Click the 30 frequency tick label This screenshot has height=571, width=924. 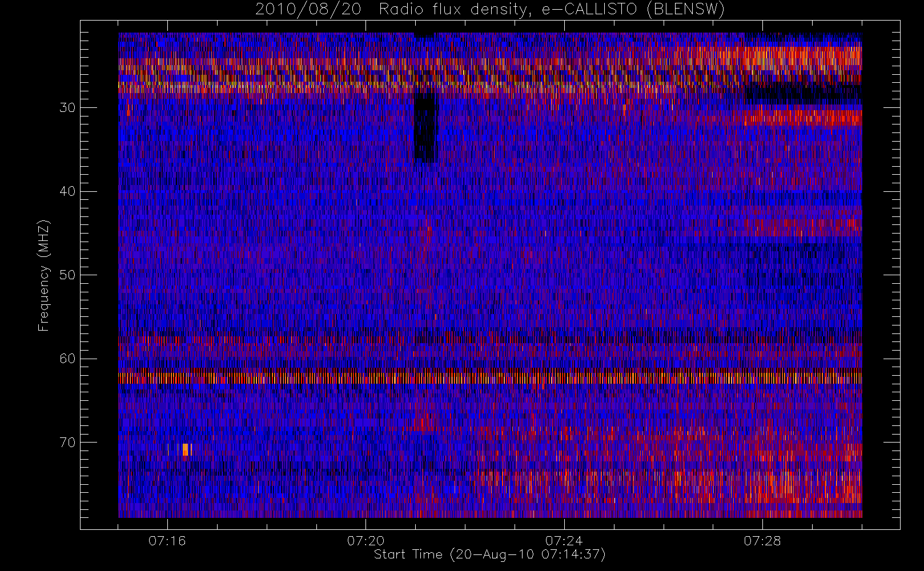[x=67, y=108]
